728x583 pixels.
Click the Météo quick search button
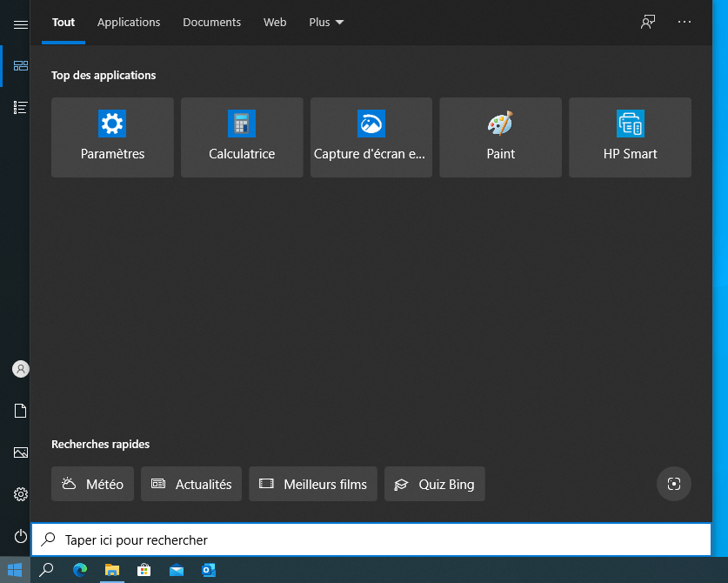click(92, 484)
